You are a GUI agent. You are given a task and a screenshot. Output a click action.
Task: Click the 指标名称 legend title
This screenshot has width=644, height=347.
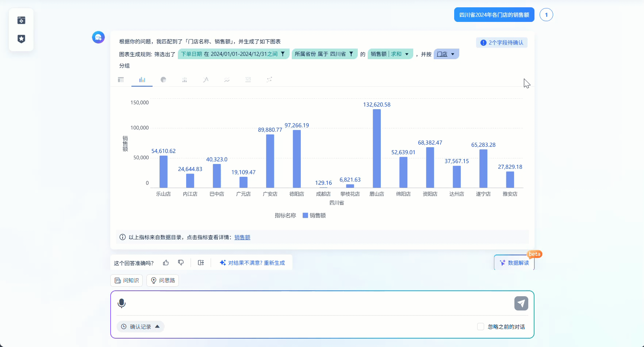(285, 216)
